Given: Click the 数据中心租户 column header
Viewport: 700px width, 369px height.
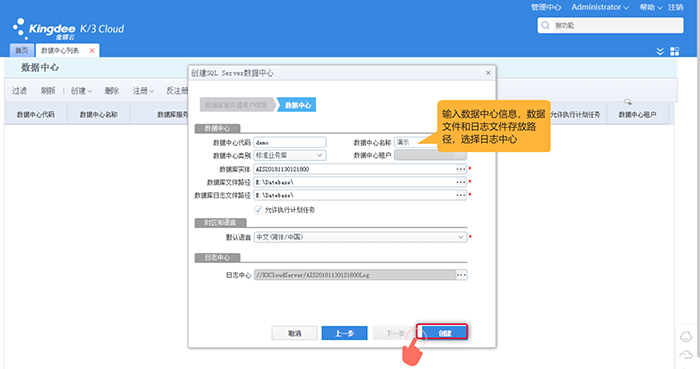Looking at the screenshot, I should click(637, 115).
